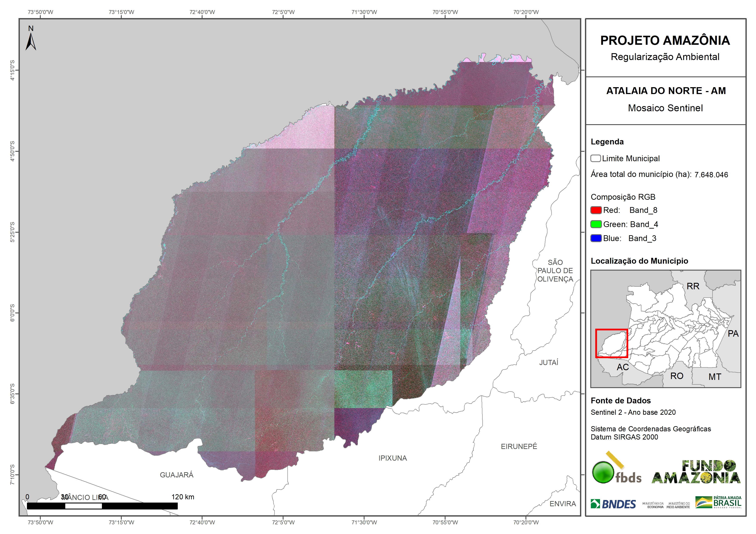Click the Ministério da Economia logo

[653, 505]
